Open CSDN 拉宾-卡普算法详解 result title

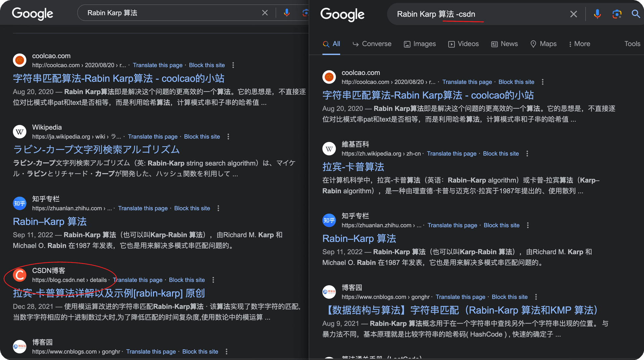pos(109,293)
